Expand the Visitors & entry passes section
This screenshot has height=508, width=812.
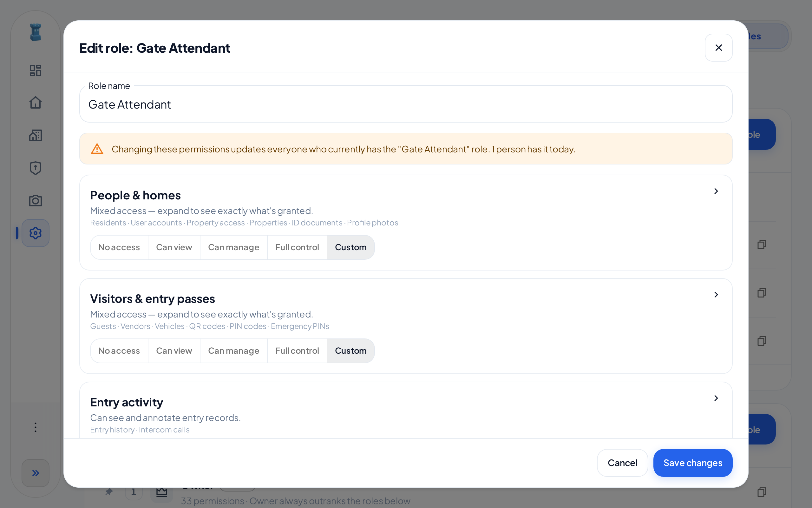coord(716,295)
